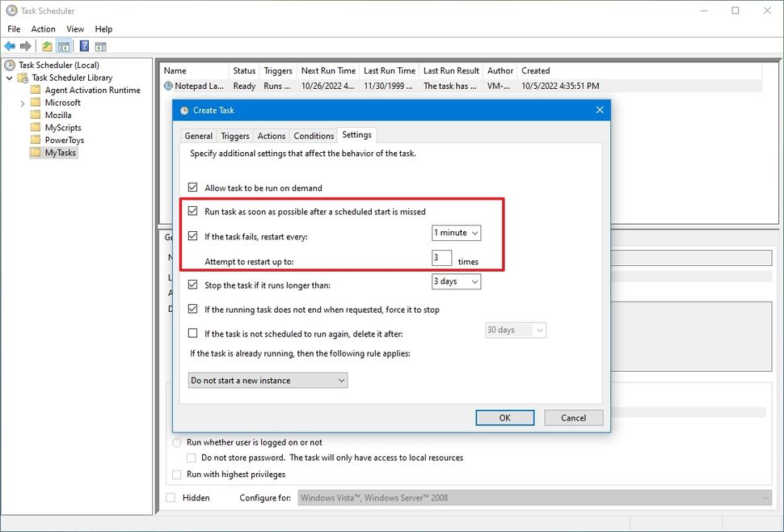
Task: Select the MyScripts folder icon
Action: (x=36, y=128)
